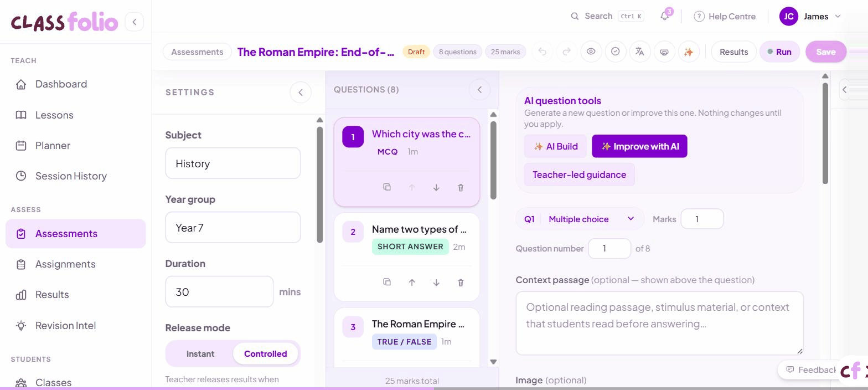Screen dimensions: 868x390
Task: Click the Marks input field
Action: 702,219
